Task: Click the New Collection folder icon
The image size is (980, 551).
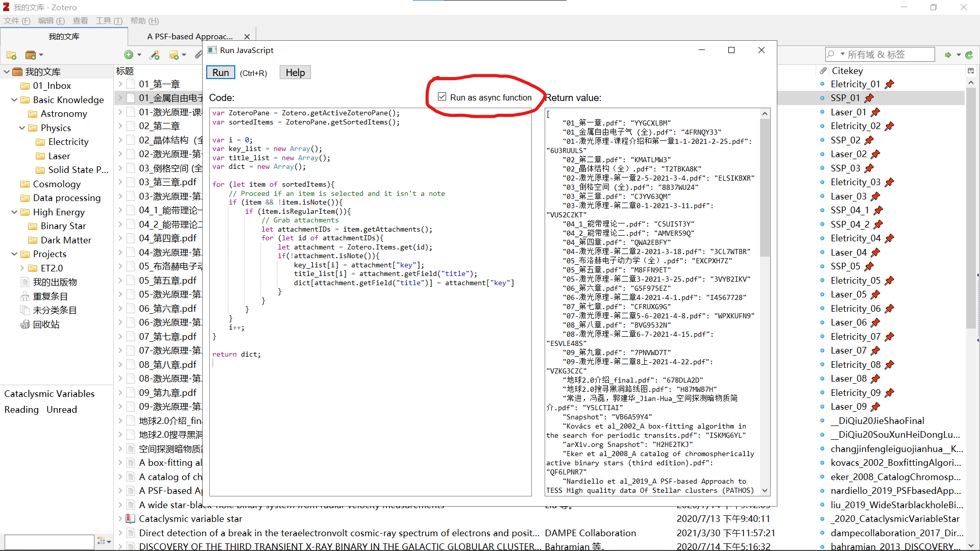Action: [11, 55]
